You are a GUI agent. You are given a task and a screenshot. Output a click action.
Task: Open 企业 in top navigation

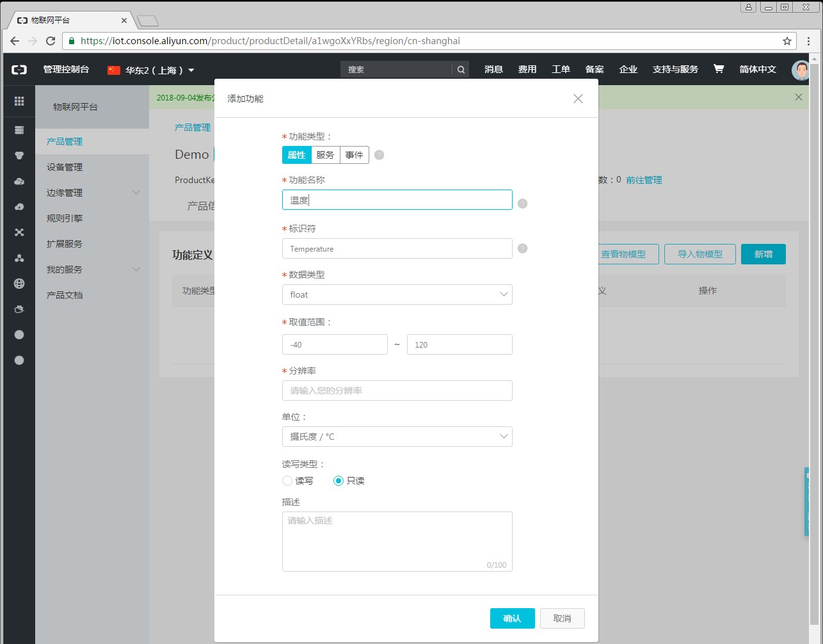628,69
